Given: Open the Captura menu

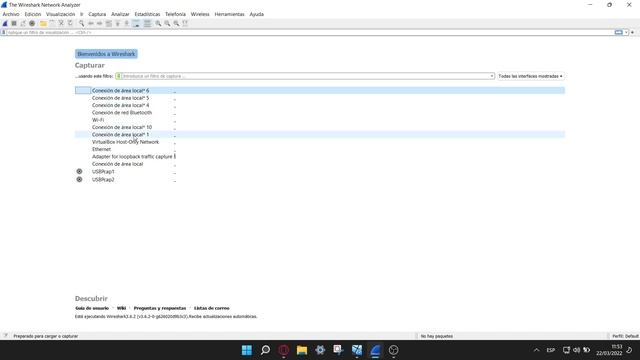Looking at the screenshot, I should [97, 14].
